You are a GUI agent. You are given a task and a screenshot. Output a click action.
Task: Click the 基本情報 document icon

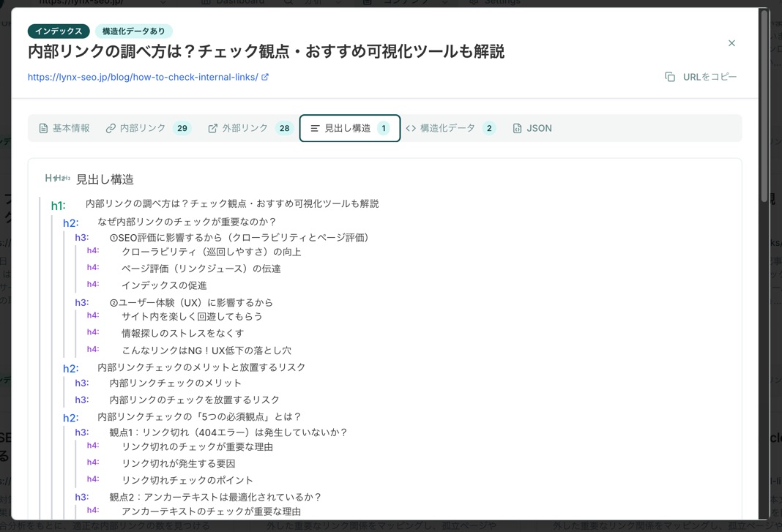[x=43, y=128]
